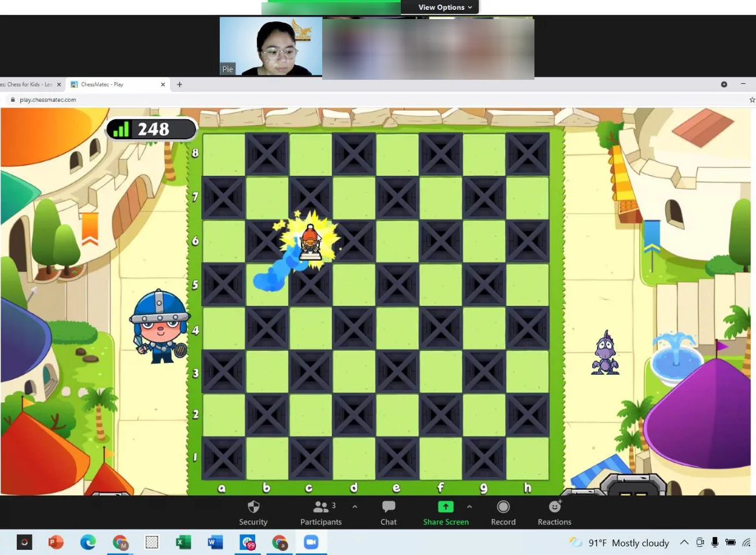
Task: Launch PowerPoint from the taskbar
Action: pos(55,542)
